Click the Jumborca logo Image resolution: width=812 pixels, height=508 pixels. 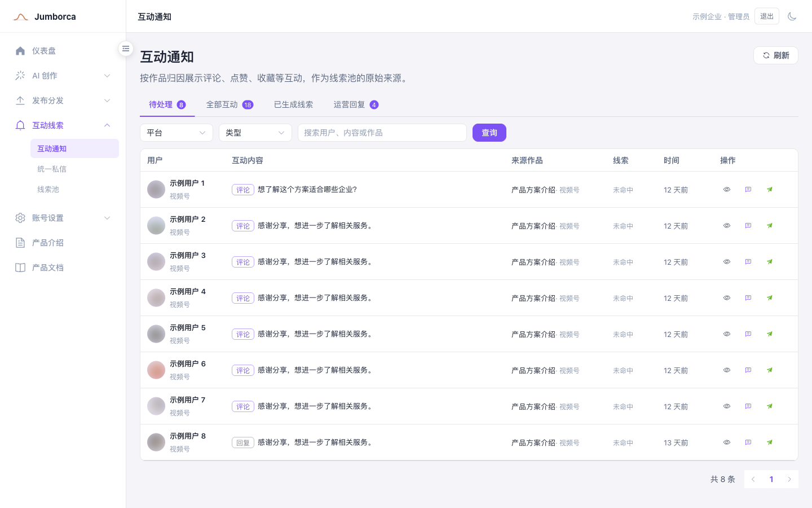(x=45, y=17)
